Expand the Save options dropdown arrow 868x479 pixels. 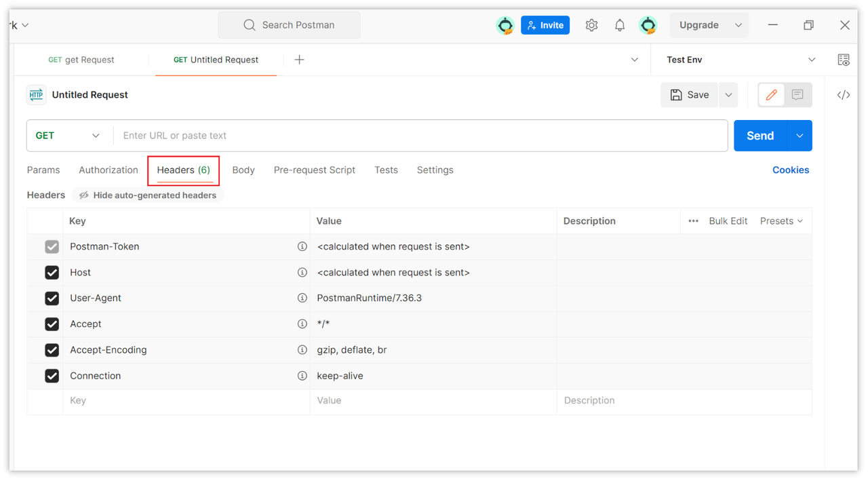click(x=728, y=95)
